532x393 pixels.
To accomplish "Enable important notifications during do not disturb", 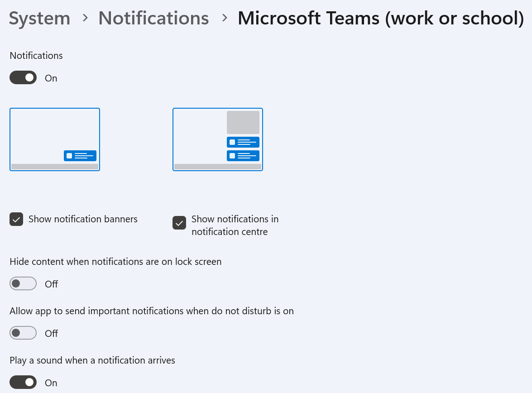I will pyautogui.click(x=23, y=333).
